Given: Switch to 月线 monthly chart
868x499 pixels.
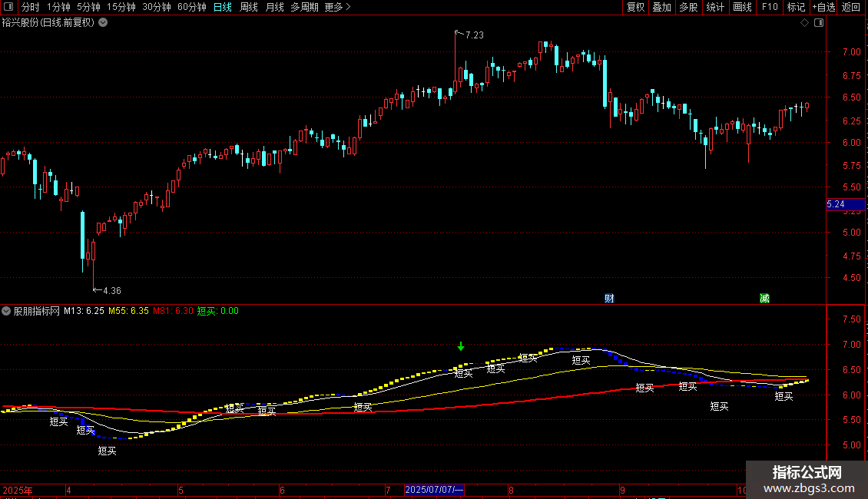Looking at the screenshot, I should point(274,7).
